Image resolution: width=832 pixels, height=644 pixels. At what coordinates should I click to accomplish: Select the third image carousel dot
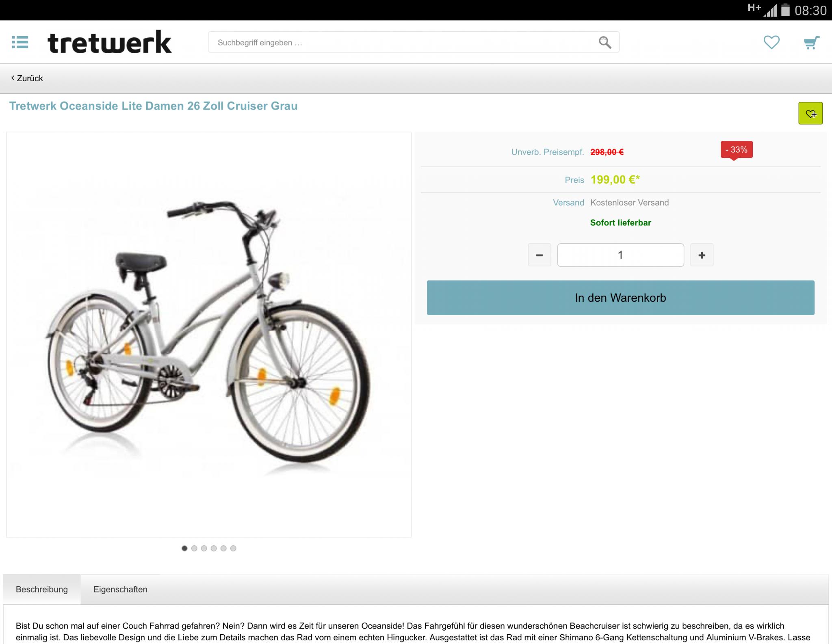tap(204, 548)
